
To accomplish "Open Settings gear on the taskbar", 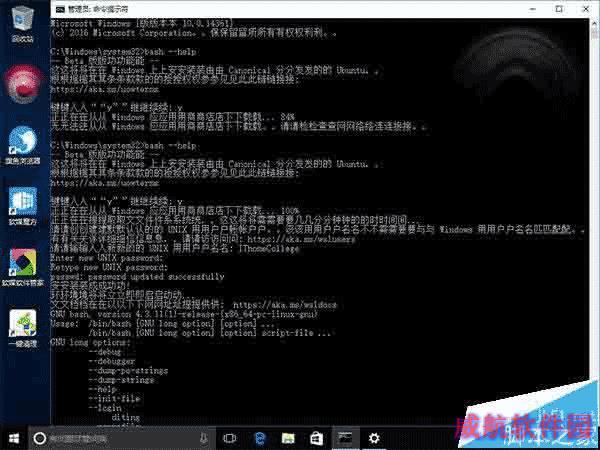I will (374, 438).
